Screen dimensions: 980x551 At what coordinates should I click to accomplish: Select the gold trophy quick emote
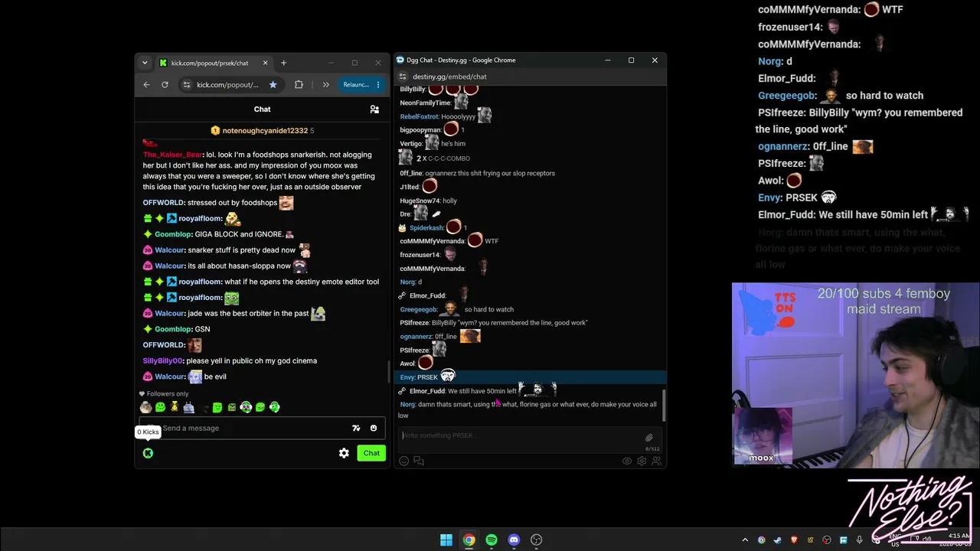coord(175,407)
